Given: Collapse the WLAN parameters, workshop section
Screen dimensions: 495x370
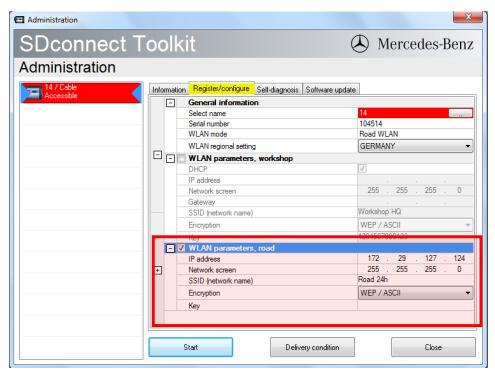Looking at the screenshot, I should pos(170,158).
